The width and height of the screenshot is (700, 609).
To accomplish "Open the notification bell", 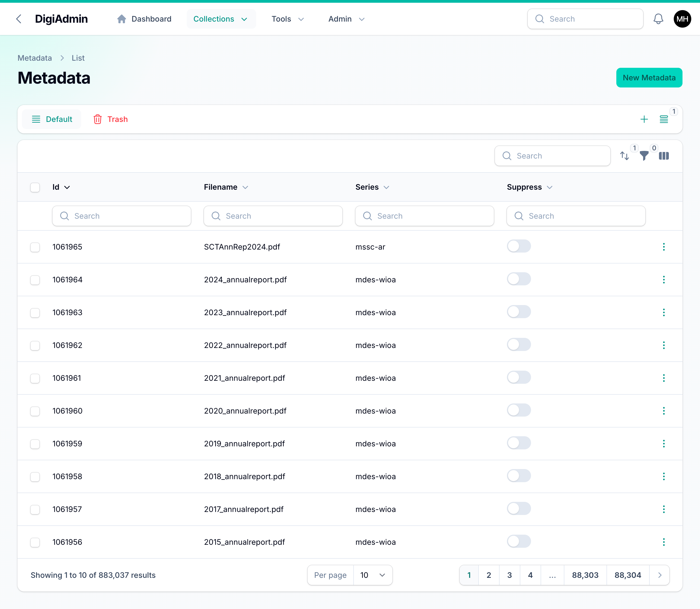I will [658, 19].
